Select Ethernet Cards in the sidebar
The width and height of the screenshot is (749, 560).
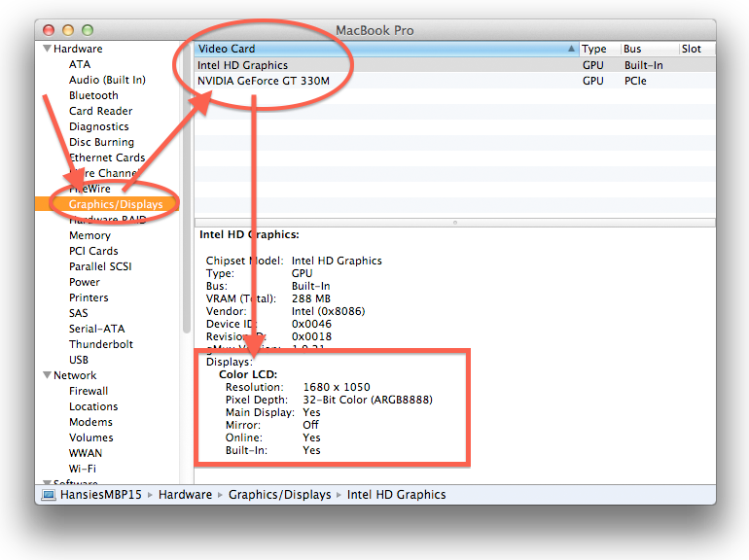(107, 157)
